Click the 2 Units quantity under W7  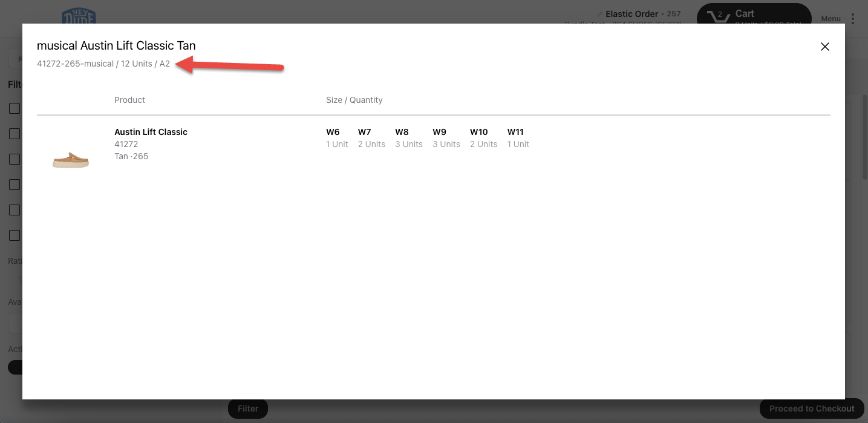pyautogui.click(x=371, y=144)
